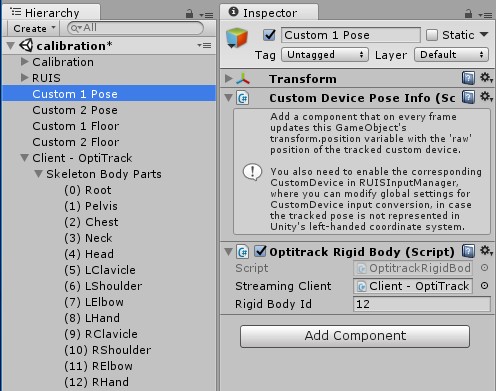Screen dimensions: 496x391
Task: Select Custom 1 Pose in Hierarchy
Action: click(109, 93)
